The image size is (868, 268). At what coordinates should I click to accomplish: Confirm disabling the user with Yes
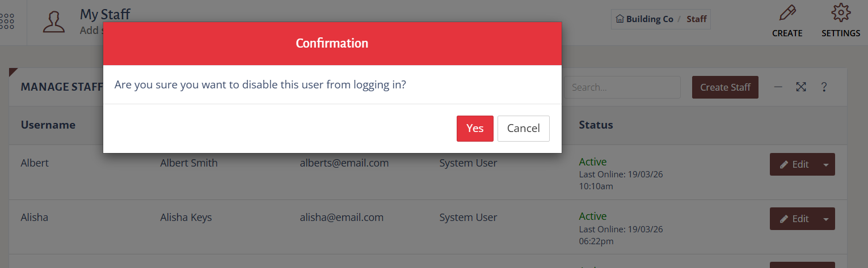pos(475,128)
